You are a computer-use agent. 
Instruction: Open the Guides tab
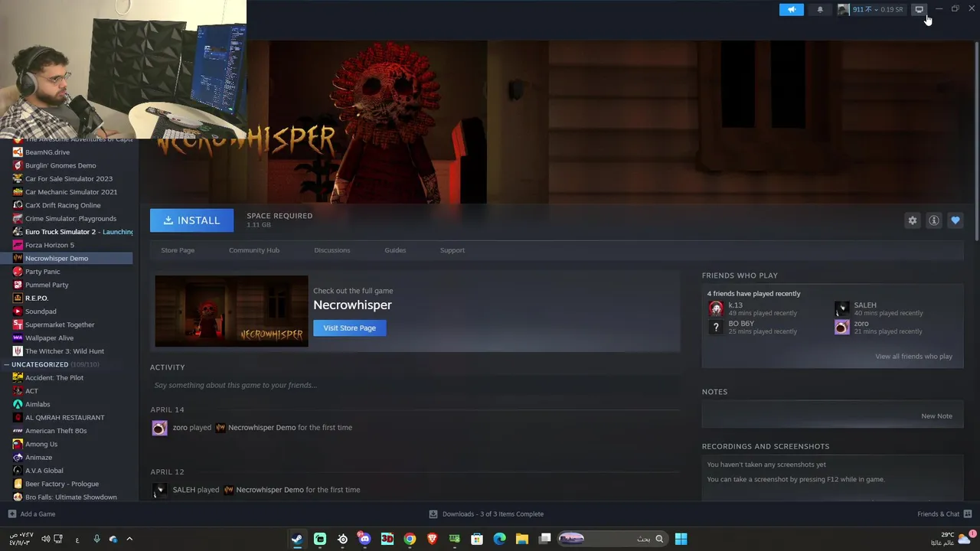pos(395,250)
